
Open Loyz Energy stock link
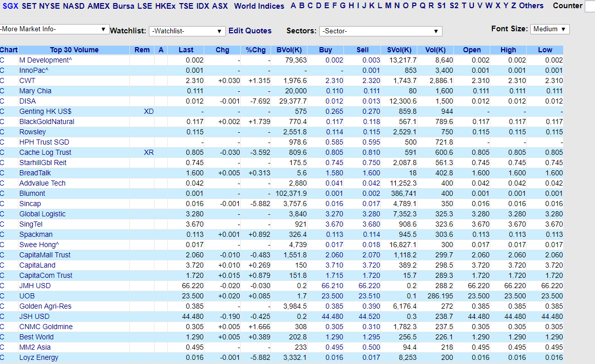(x=39, y=357)
